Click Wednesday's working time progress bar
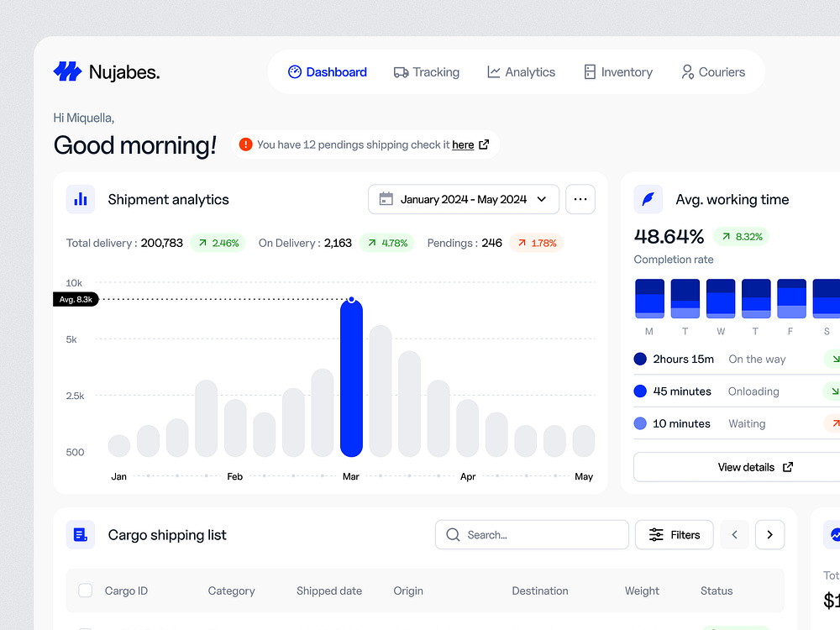Image resolution: width=840 pixels, height=630 pixels. [720, 297]
